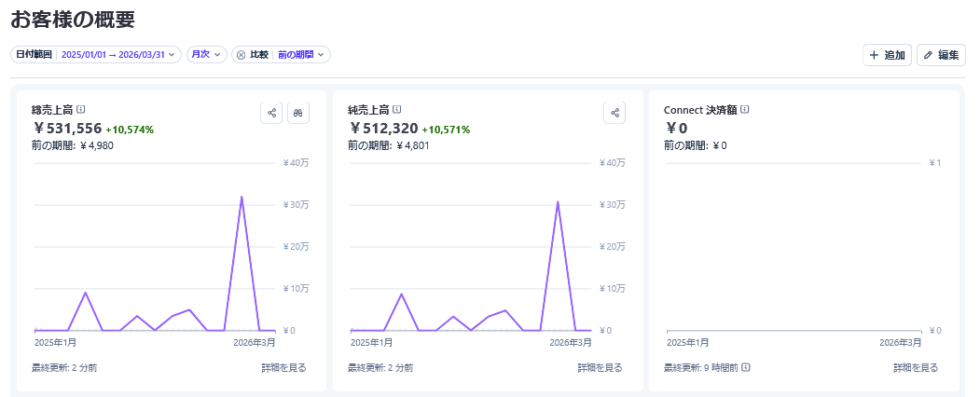This screenshot has width=980, height=397.
Task: Click share icon on 純売上高 card
Action: click(x=615, y=113)
